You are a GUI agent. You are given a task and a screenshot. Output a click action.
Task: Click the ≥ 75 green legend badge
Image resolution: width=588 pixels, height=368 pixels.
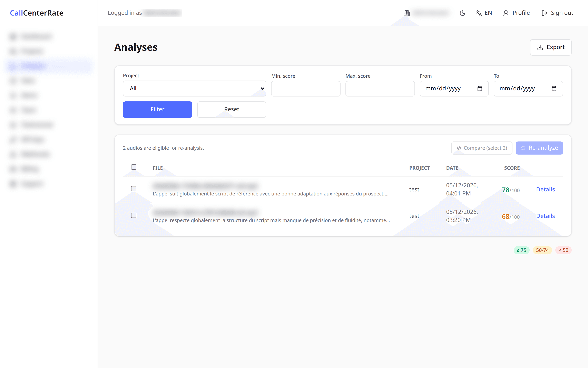point(521,250)
